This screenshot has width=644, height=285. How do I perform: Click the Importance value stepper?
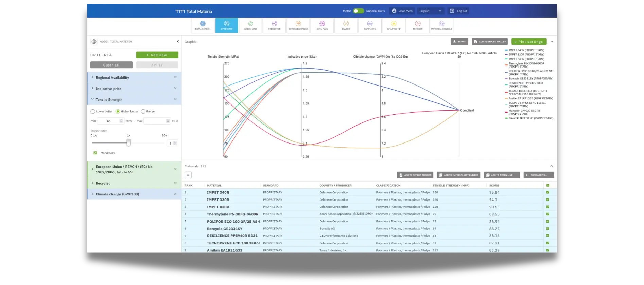[175, 143]
